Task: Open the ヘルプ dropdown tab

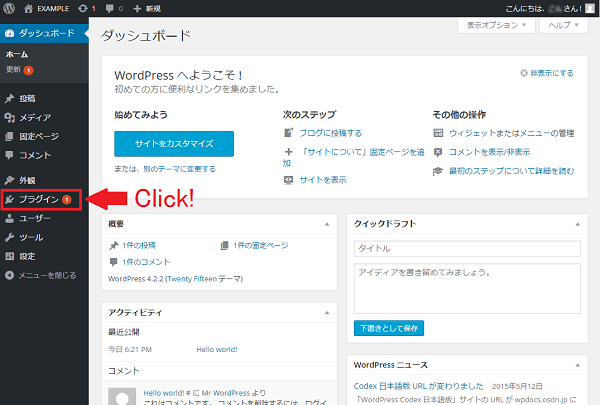Action: coord(559,24)
